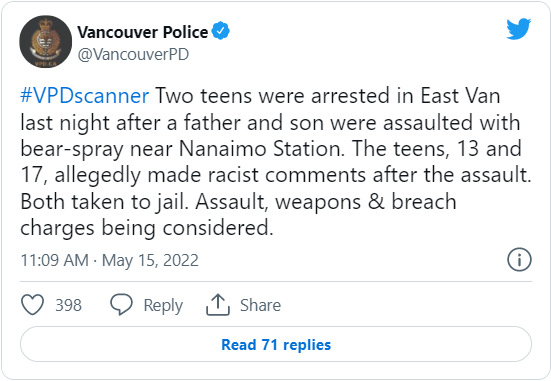Click the May 15, 2022 date
The image size is (551, 381).
pyautogui.click(x=150, y=260)
